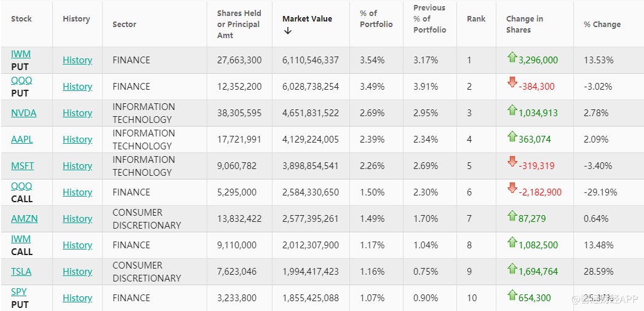Click the green up arrow beside NVDA share change

(x=512, y=111)
